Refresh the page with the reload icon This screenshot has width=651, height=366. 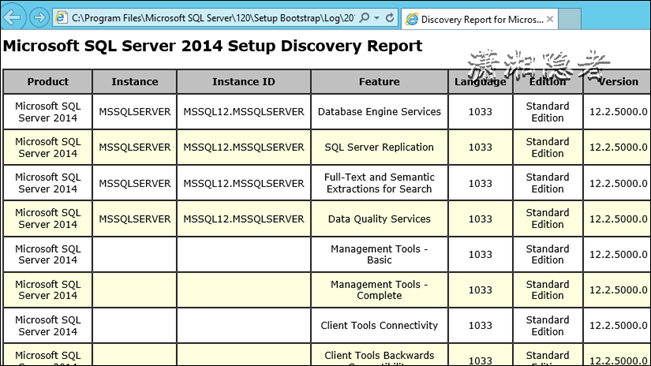tap(389, 18)
